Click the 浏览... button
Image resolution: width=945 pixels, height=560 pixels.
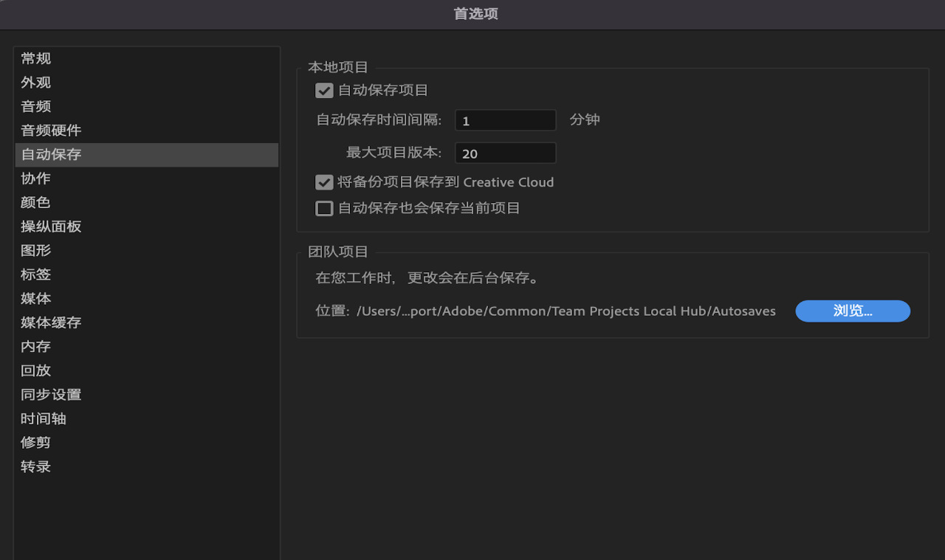click(853, 311)
